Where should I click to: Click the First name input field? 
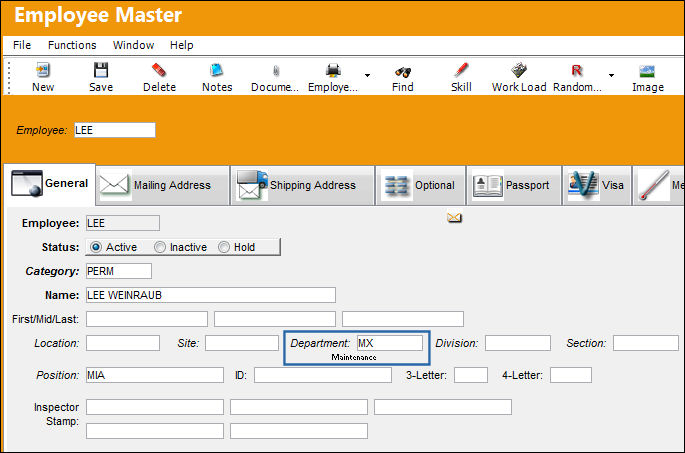click(x=147, y=319)
